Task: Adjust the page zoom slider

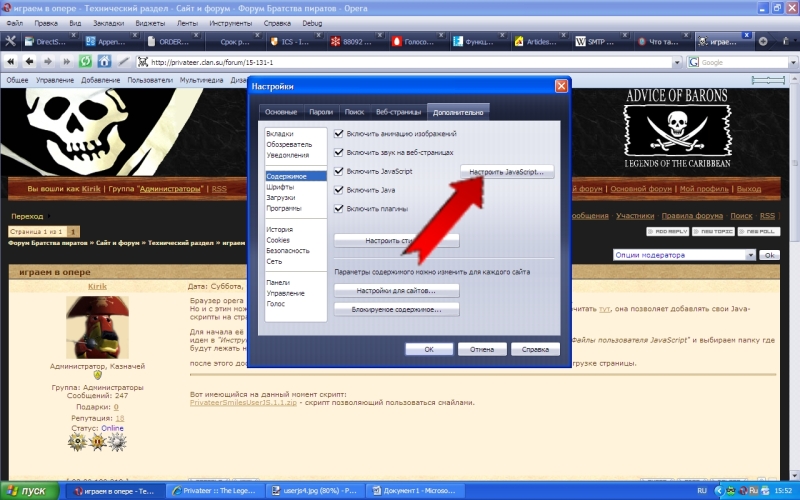Action: point(768,80)
